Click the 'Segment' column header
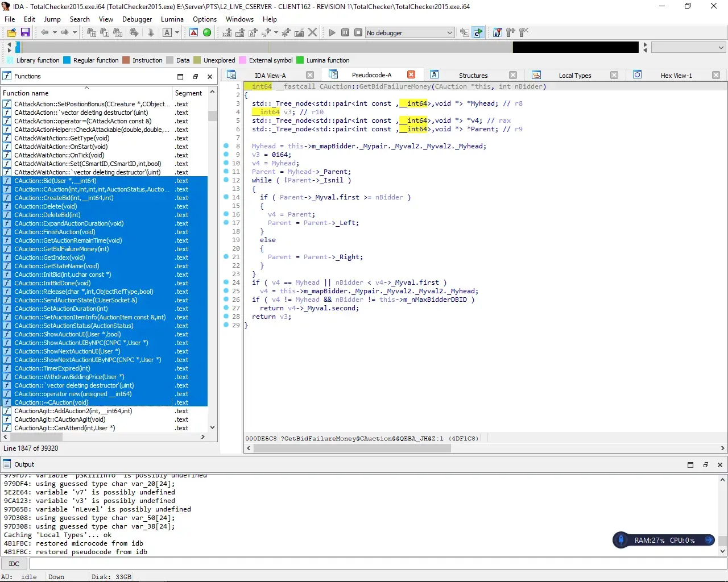 (189, 93)
